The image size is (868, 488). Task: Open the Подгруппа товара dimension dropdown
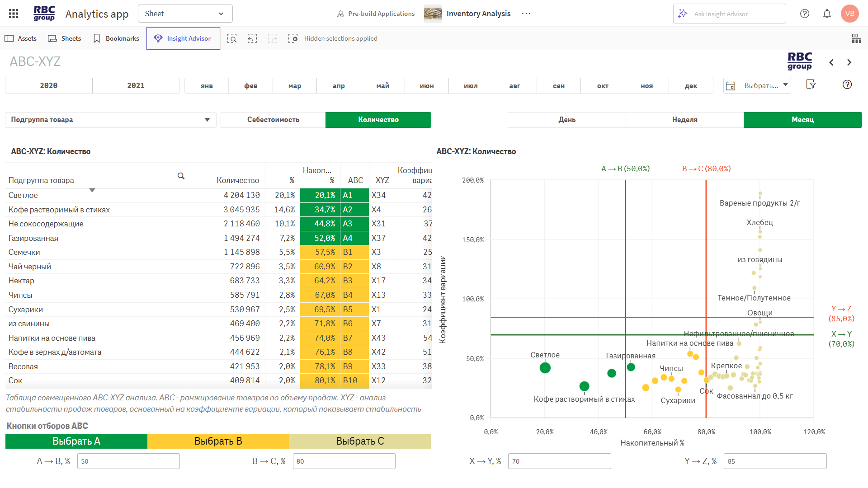pyautogui.click(x=110, y=120)
